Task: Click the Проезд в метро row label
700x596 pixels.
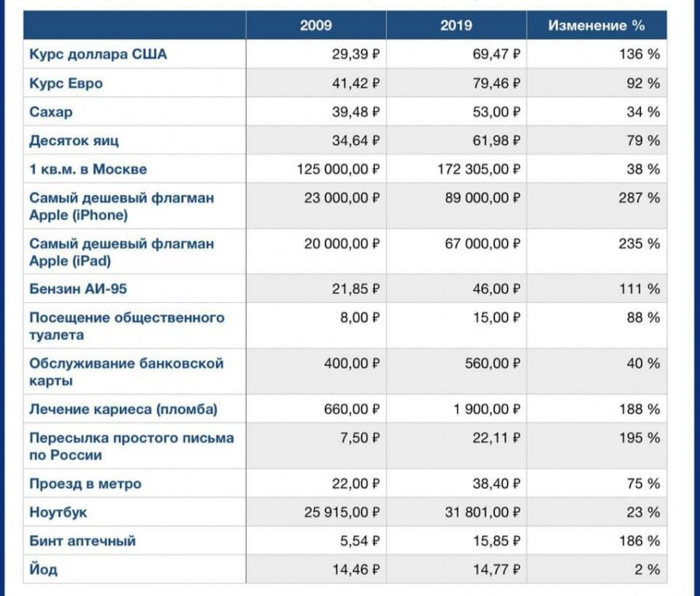Action: [85, 483]
